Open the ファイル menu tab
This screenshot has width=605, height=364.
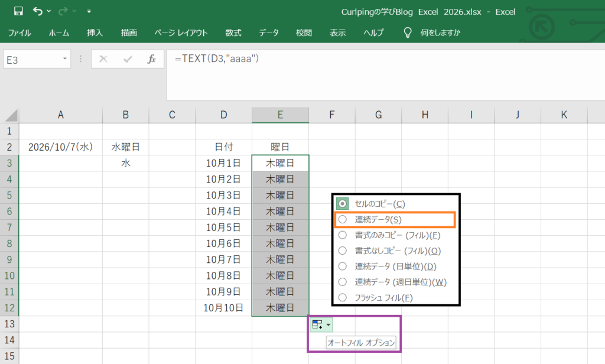[19, 33]
